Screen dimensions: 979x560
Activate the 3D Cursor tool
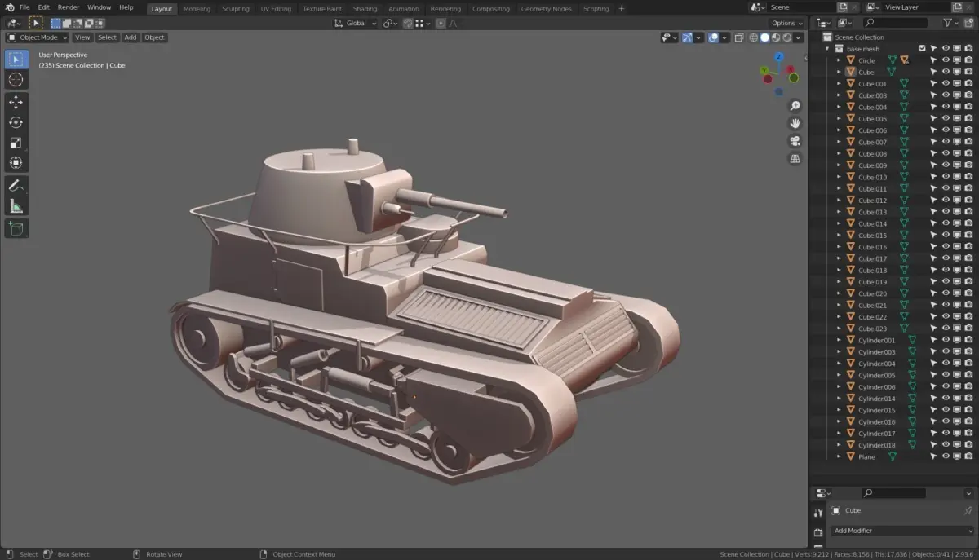click(16, 80)
